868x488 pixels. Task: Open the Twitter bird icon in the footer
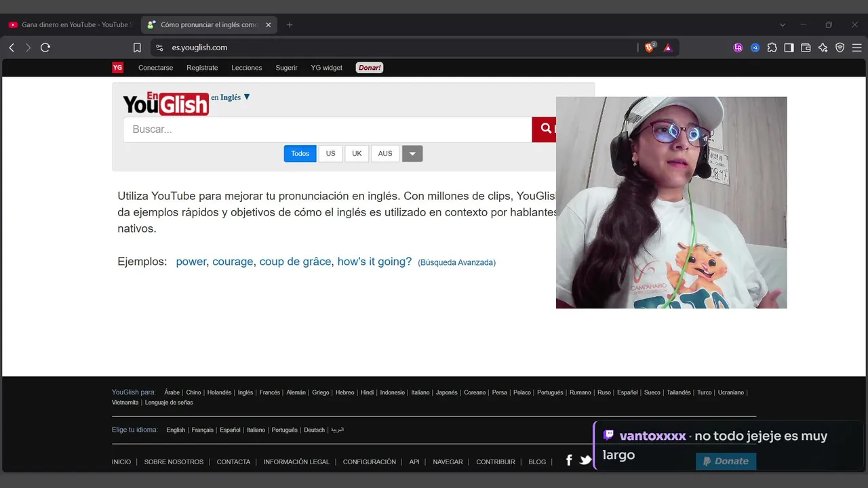point(585,460)
